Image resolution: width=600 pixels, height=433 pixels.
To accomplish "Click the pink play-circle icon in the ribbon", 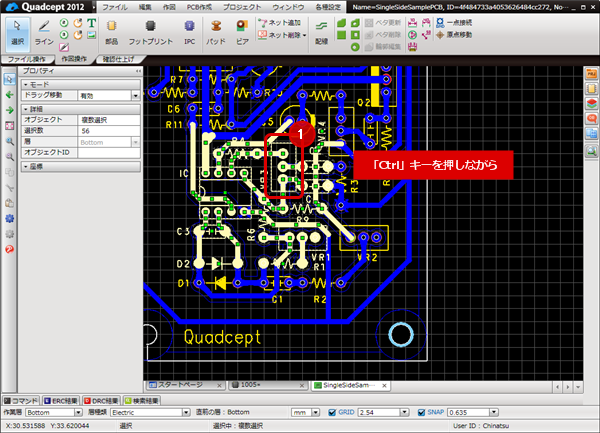I will [412, 35].
